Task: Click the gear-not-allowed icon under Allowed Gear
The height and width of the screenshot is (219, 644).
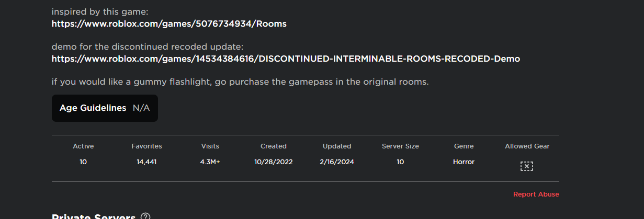Action: click(x=526, y=166)
